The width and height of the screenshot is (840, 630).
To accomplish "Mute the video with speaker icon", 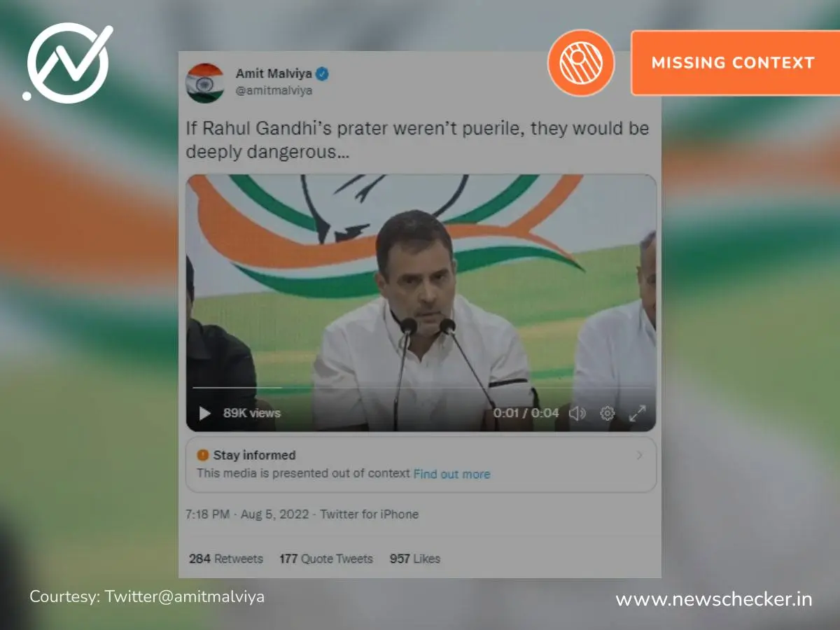I will coord(577,413).
